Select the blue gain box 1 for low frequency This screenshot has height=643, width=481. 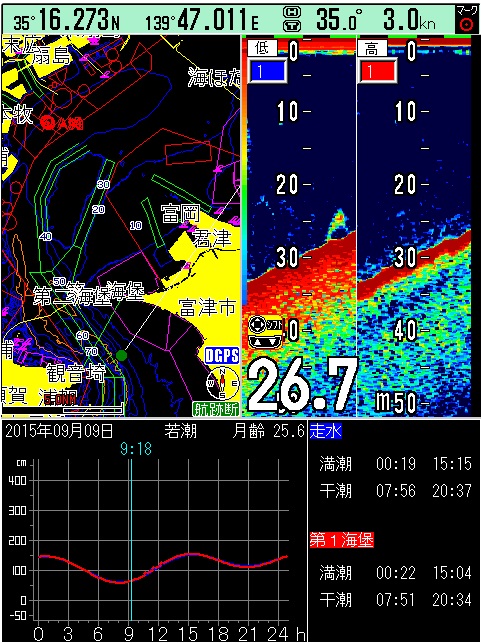pyautogui.click(x=267, y=71)
